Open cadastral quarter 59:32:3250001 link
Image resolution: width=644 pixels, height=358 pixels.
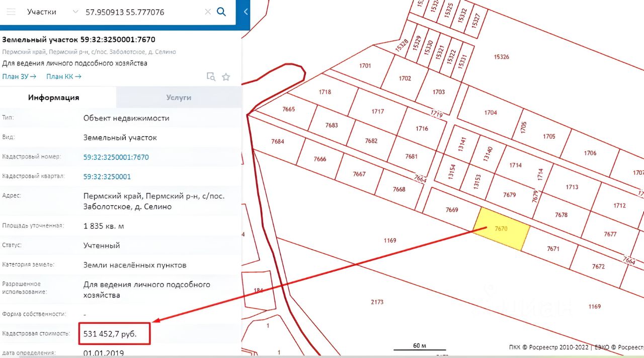tap(107, 177)
